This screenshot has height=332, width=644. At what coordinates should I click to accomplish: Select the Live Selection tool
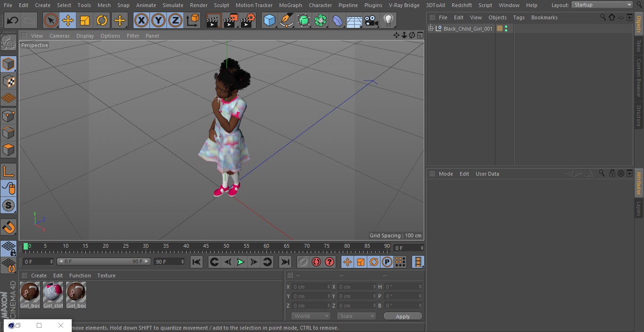tap(50, 20)
